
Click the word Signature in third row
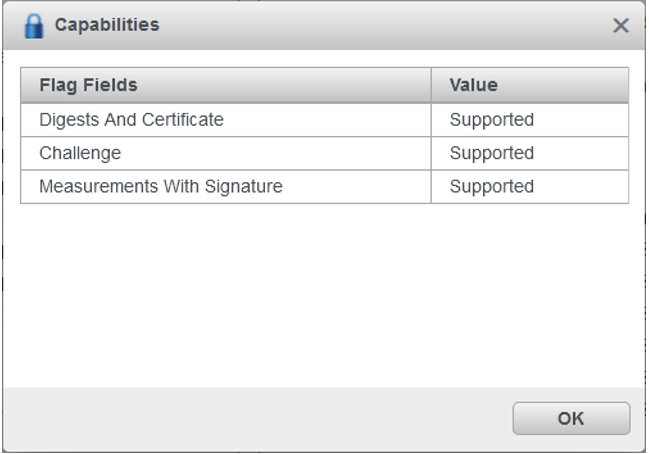tap(246, 186)
